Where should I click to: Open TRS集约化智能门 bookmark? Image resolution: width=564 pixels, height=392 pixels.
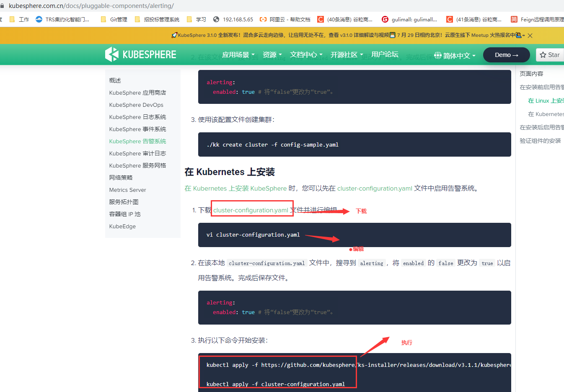coord(63,19)
